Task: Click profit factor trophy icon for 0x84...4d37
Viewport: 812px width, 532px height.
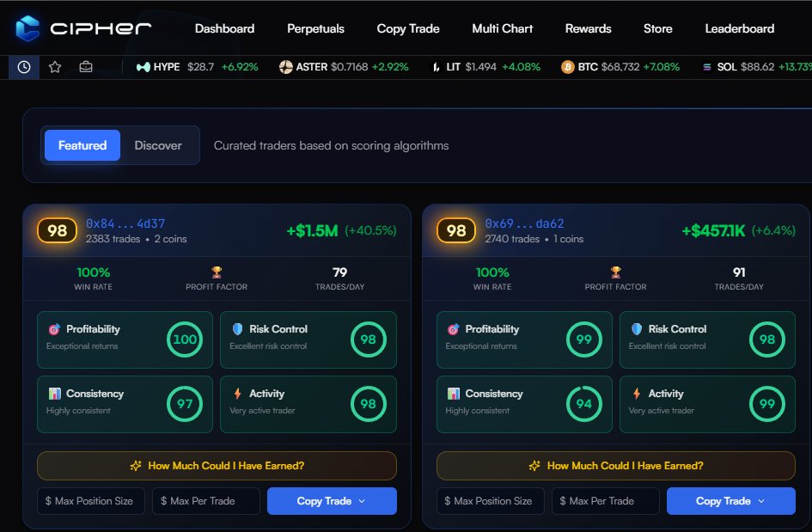Action: point(217,272)
